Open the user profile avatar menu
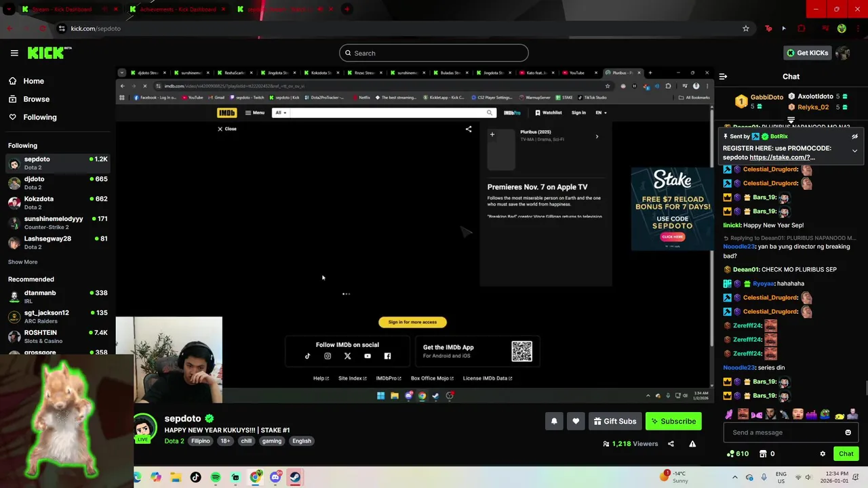 (x=843, y=53)
